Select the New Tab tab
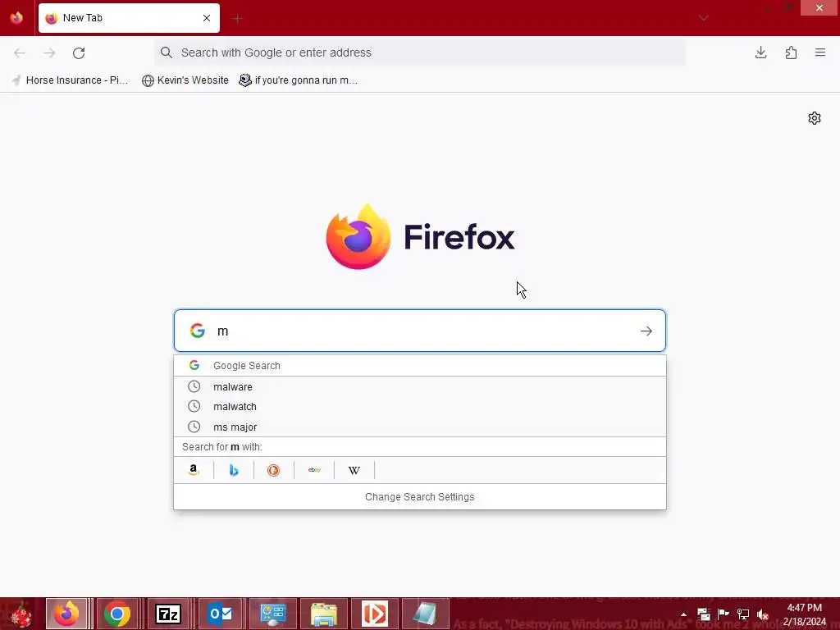The image size is (840, 630). click(x=129, y=18)
